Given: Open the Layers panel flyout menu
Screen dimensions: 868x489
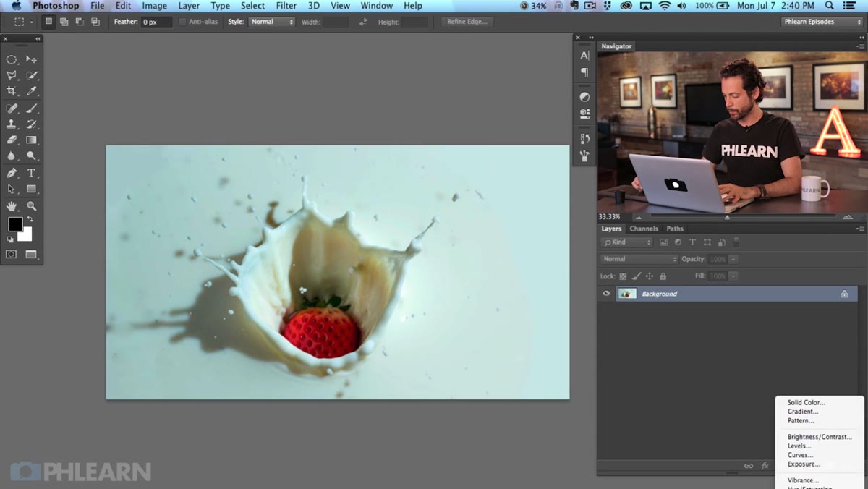Looking at the screenshot, I should pyautogui.click(x=860, y=229).
